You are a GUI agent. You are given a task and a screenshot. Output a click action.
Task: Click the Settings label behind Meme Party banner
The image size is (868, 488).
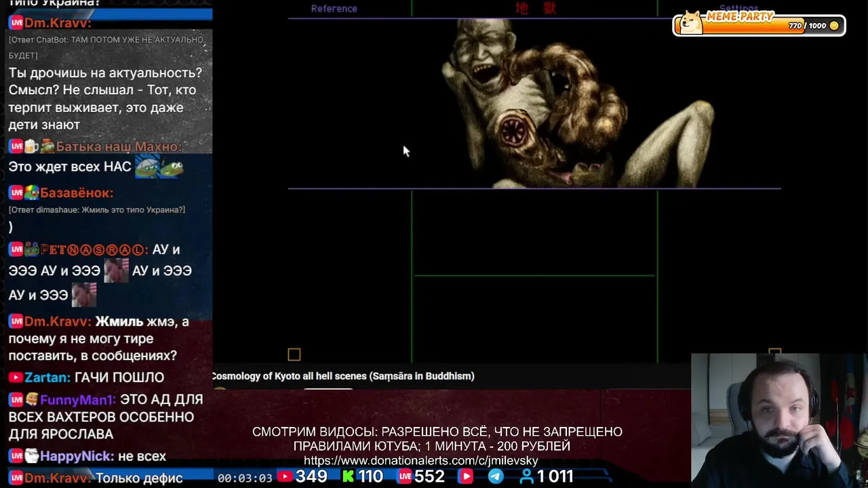[x=738, y=9]
